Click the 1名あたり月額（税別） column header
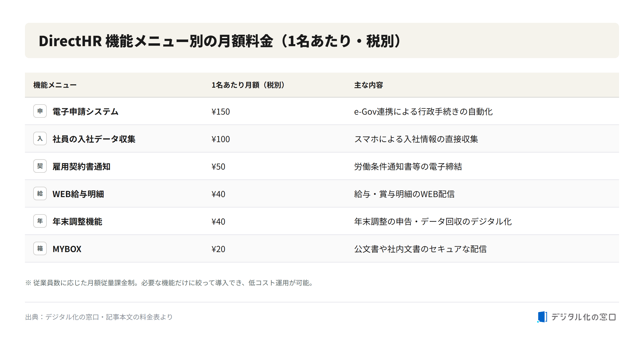 tap(248, 85)
